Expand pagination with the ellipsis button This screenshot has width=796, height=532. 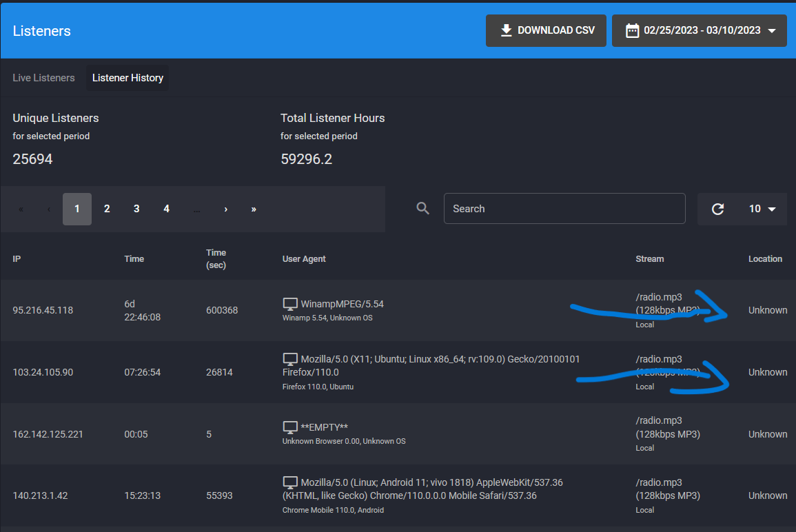pyautogui.click(x=197, y=209)
